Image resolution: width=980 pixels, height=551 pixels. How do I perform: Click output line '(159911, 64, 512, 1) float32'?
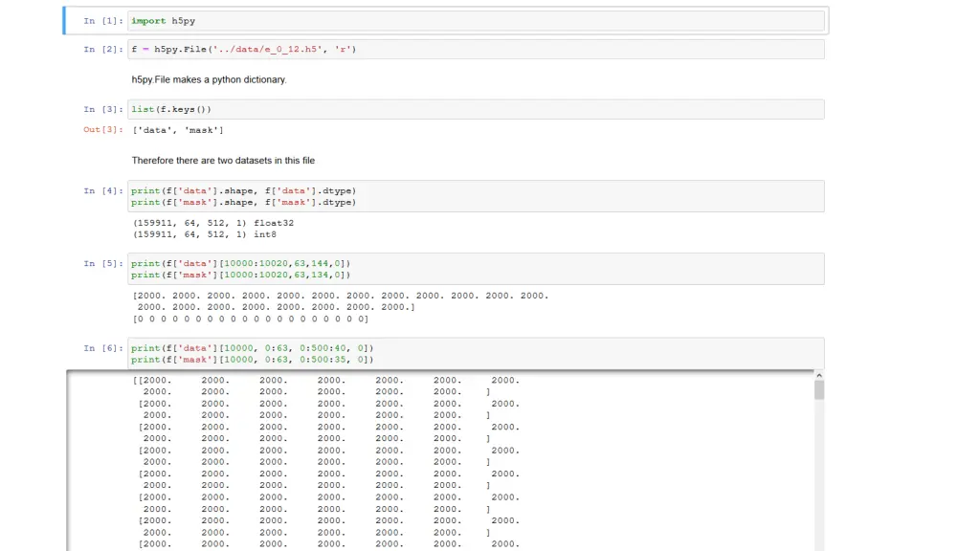(x=213, y=223)
